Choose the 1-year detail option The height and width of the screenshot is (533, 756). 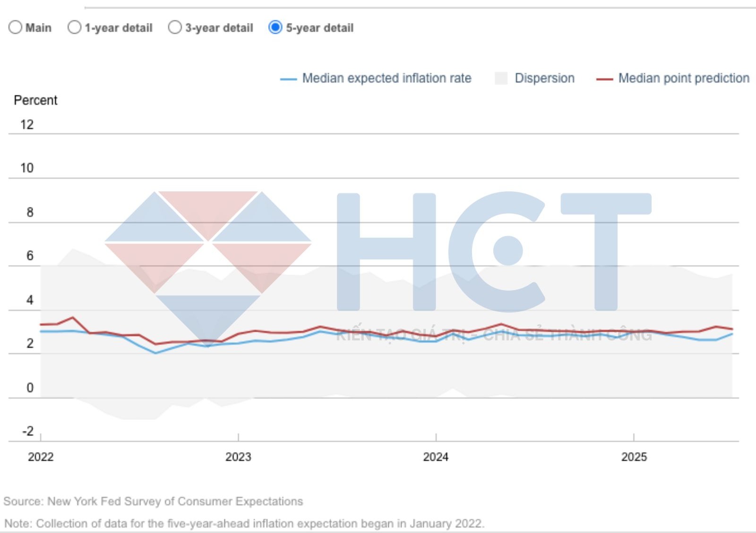tap(75, 27)
